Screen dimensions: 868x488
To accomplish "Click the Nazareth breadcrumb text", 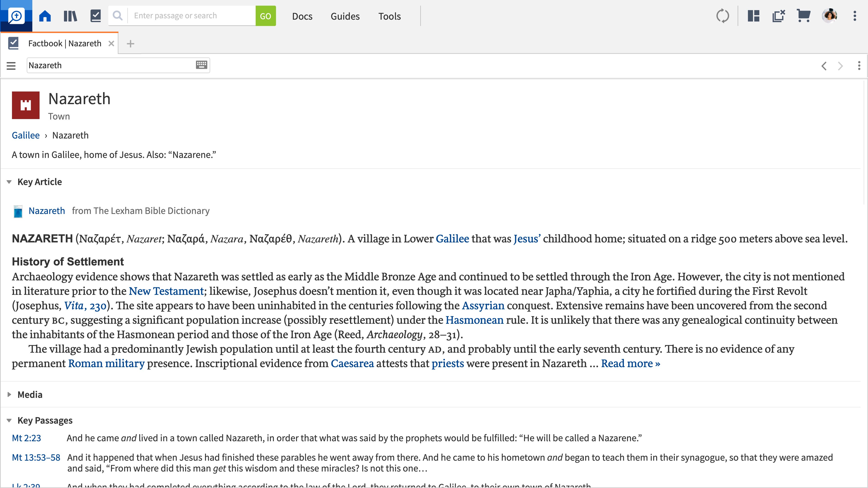I will tap(71, 135).
